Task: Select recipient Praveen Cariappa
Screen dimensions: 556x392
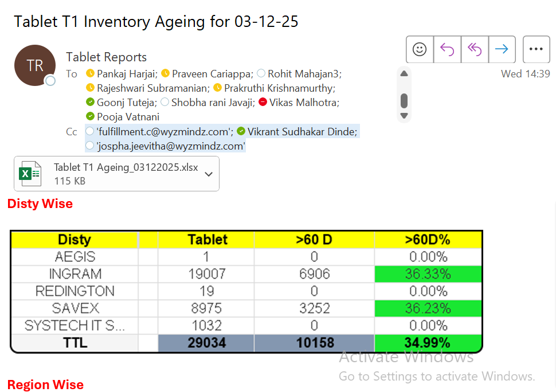Action: (x=212, y=73)
